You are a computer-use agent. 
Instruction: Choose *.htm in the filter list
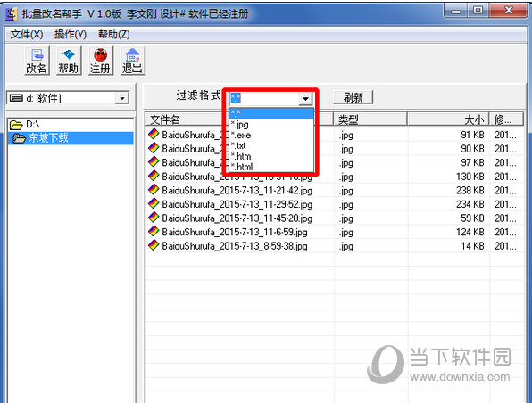(271, 156)
